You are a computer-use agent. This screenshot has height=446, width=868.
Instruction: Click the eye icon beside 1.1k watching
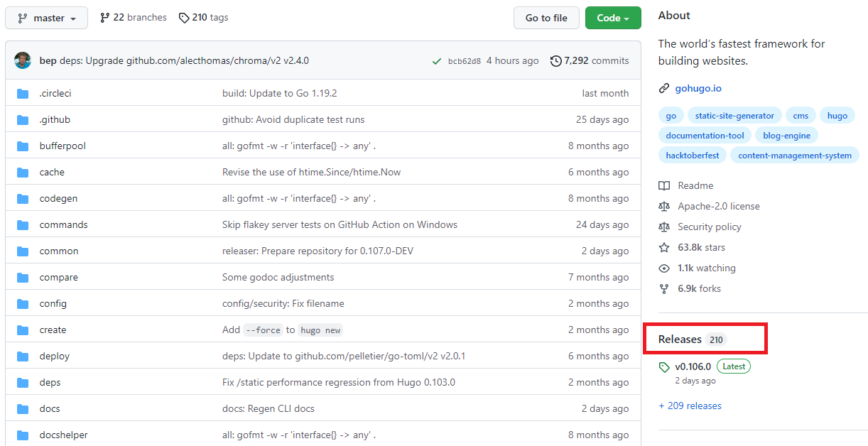(664, 268)
